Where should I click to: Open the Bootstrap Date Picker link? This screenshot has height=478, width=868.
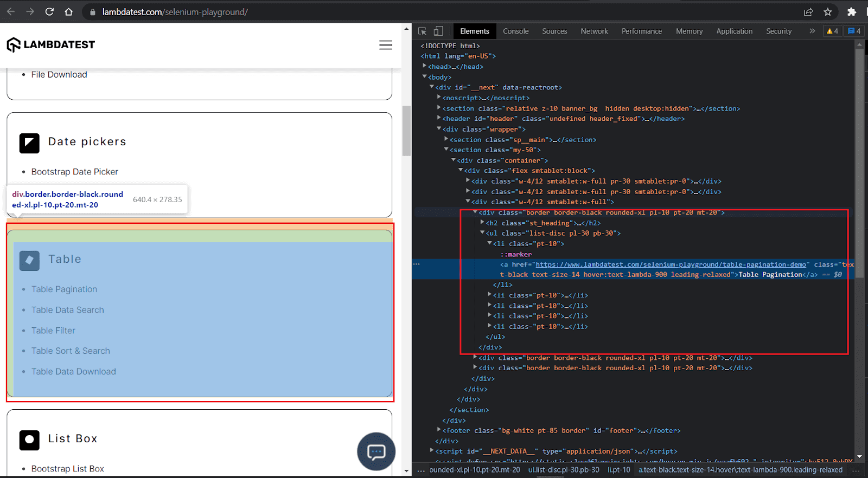point(75,172)
